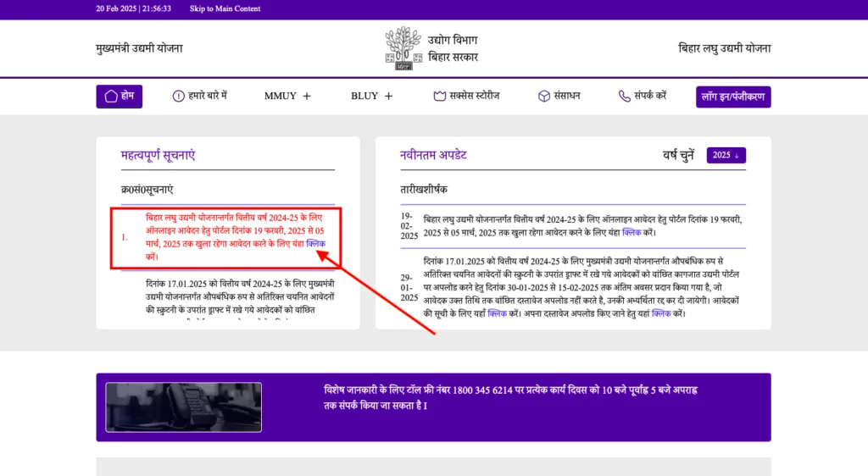The image size is (868, 476).
Task: Click toll free number 1800 345 6214 text
Action: pos(482,390)
